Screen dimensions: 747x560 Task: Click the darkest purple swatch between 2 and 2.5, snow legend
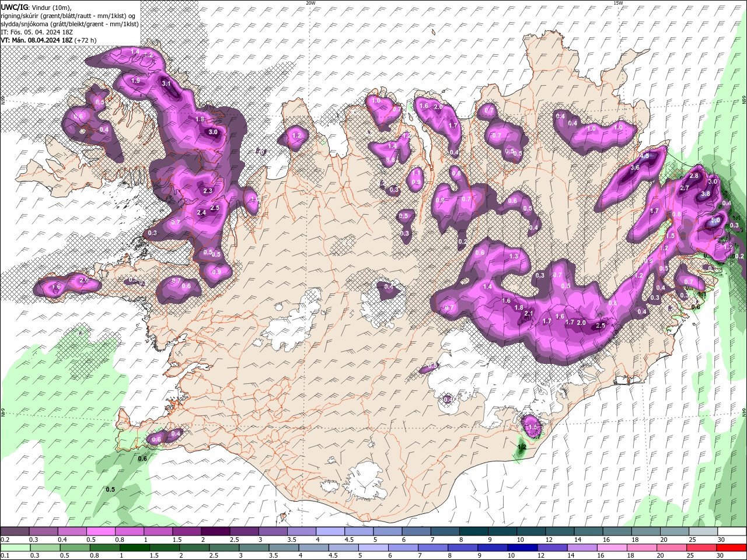tap(216, 531)
